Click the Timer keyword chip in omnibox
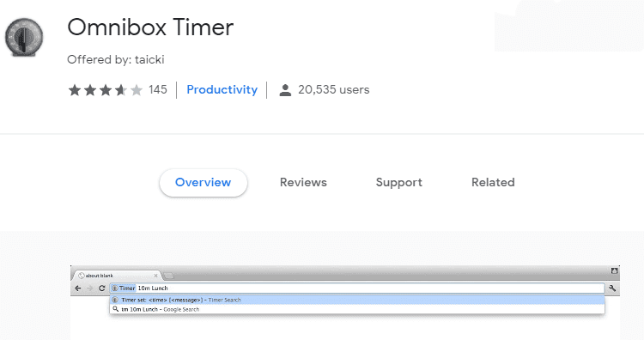This screenshot has width=644, height=340. click(124, 288)
